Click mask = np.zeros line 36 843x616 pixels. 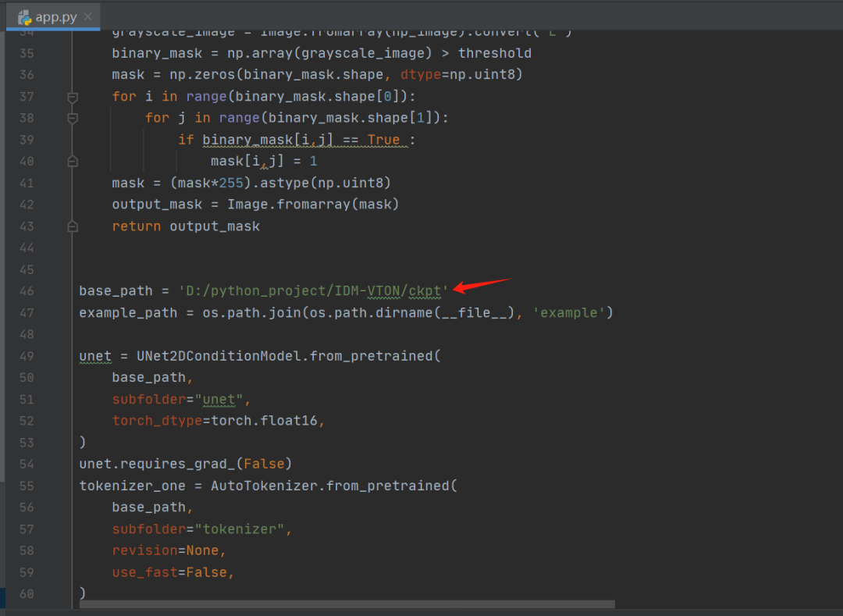tap(317, 74)
